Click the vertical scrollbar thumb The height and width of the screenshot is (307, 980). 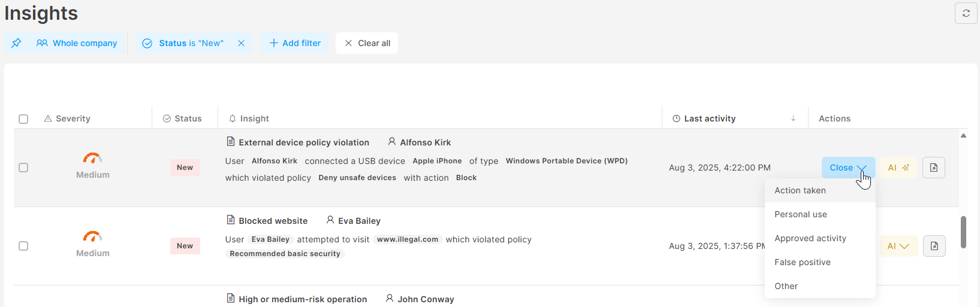[x=963, y=232]
